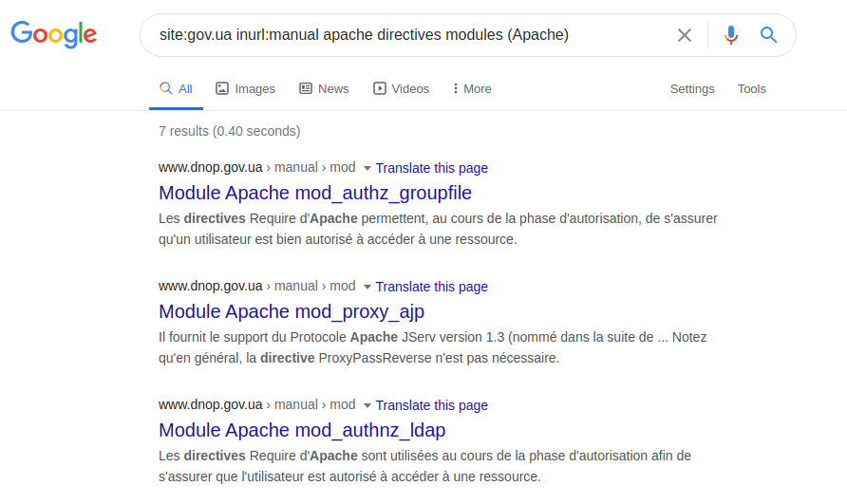Open Module Apache mod_proxy_ajp result
Viewport: 847px width, 504px height.
tap(292, 311)
